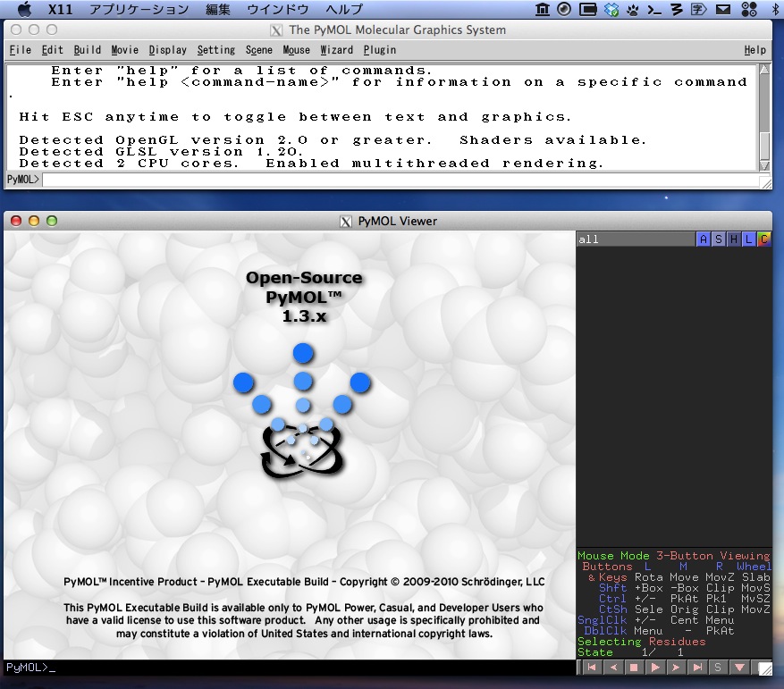The width and height of the screenshot is (784, 689).
Task: Open the Bluetooth menu bar icon
Action: point(776,9)
